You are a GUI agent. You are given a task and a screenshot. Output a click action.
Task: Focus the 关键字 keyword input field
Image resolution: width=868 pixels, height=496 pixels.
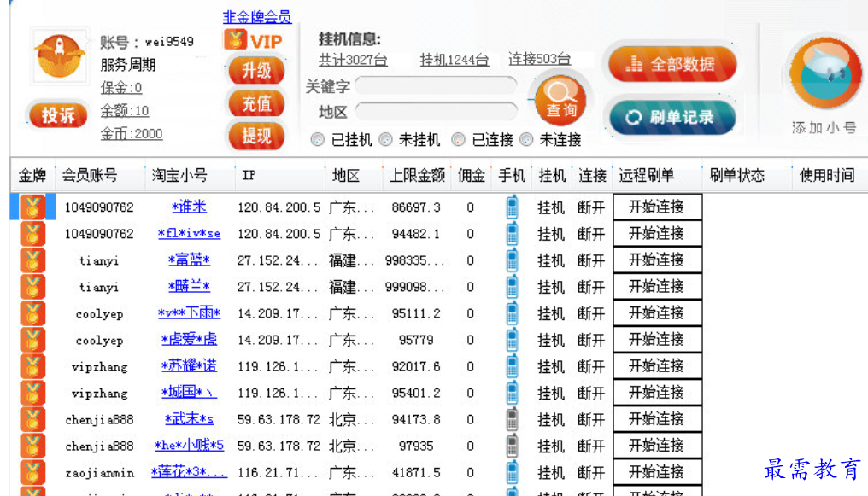point(437,85)
